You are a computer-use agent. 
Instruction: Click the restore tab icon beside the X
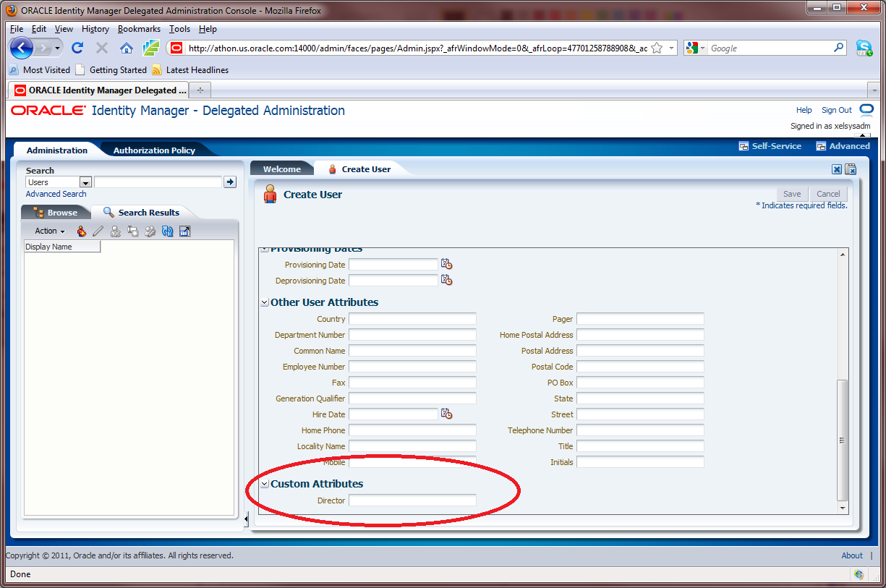pos(851,169)
